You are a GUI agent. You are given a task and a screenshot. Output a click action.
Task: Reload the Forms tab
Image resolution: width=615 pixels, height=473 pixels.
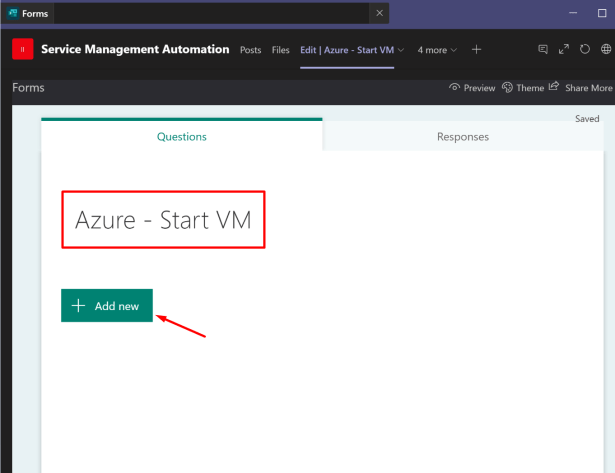(x=585, y=49)
